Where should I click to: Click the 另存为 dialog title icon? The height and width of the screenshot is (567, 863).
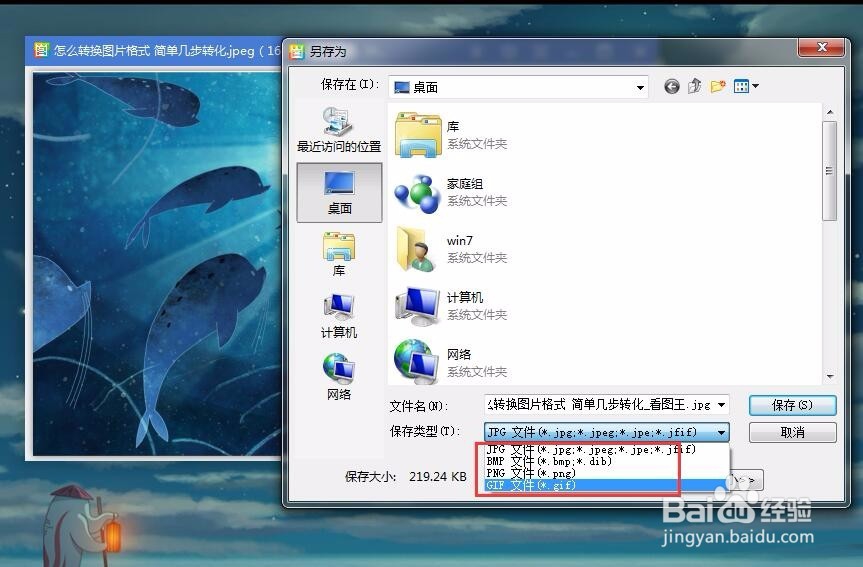[297, 51]
